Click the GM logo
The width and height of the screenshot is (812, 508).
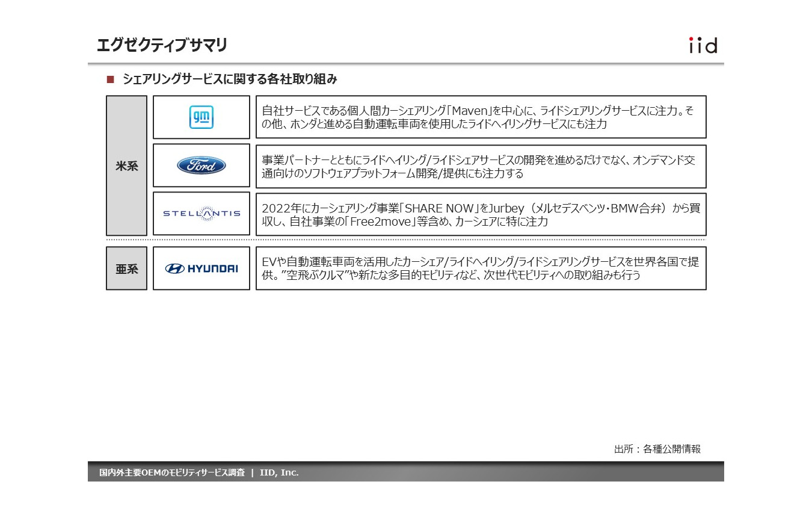pos(201,117)
